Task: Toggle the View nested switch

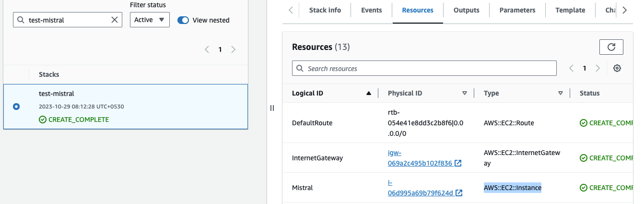Action: (183, 20)
